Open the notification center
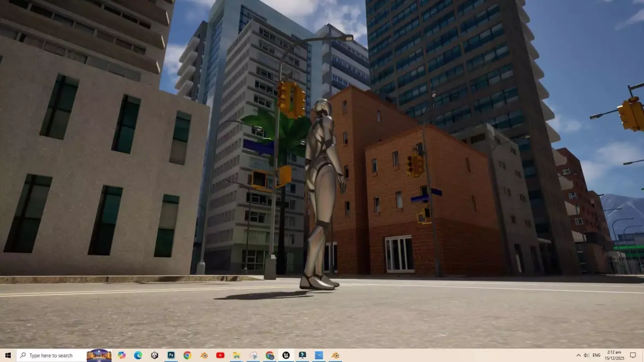The height and width of the screenshot is (362, 644). (x=633, y=356)
